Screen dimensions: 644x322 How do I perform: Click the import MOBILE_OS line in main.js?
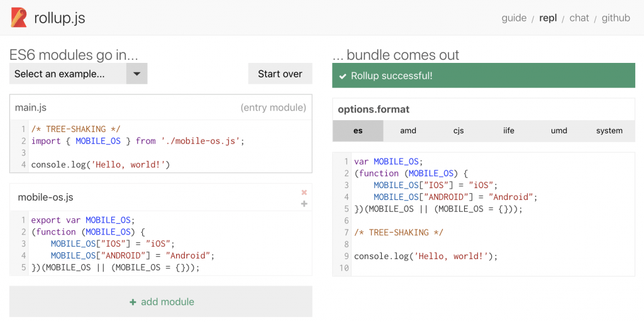(138, 141)
